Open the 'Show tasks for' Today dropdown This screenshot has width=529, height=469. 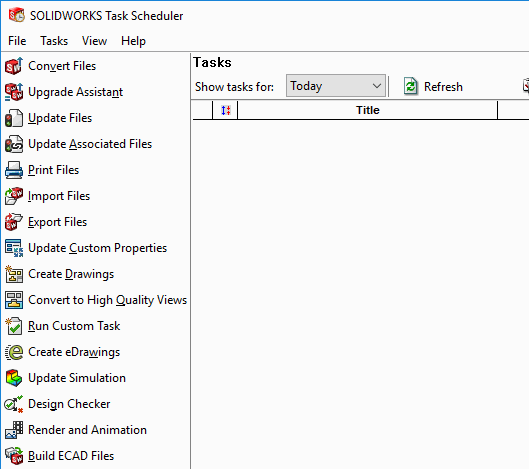pyautogui.click(x=336, y=86)
